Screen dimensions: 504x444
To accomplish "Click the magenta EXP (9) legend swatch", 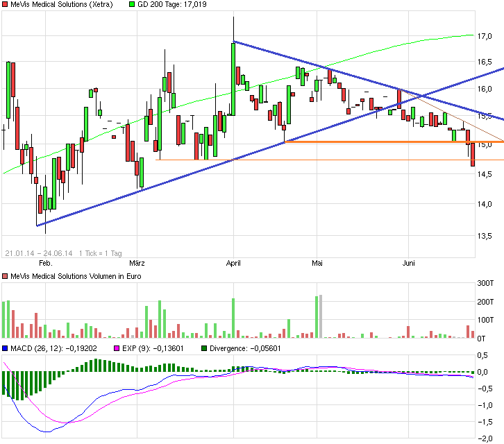I will point(117,348).
